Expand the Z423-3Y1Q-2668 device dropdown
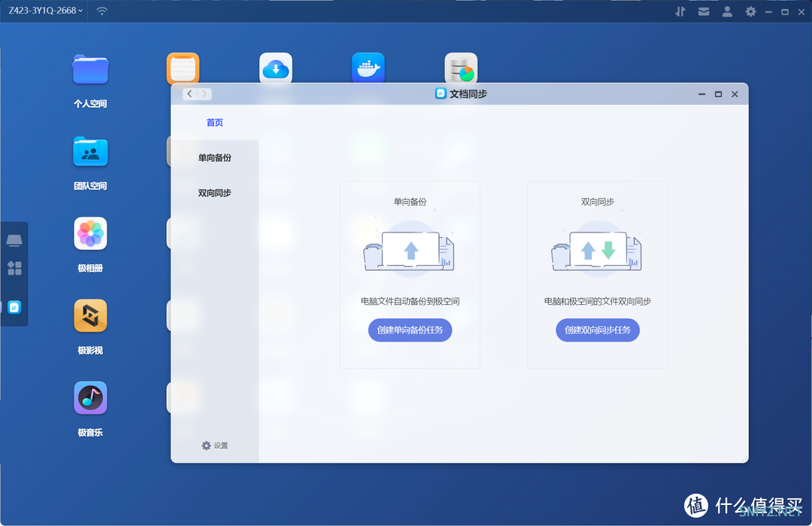 point(46,11)
